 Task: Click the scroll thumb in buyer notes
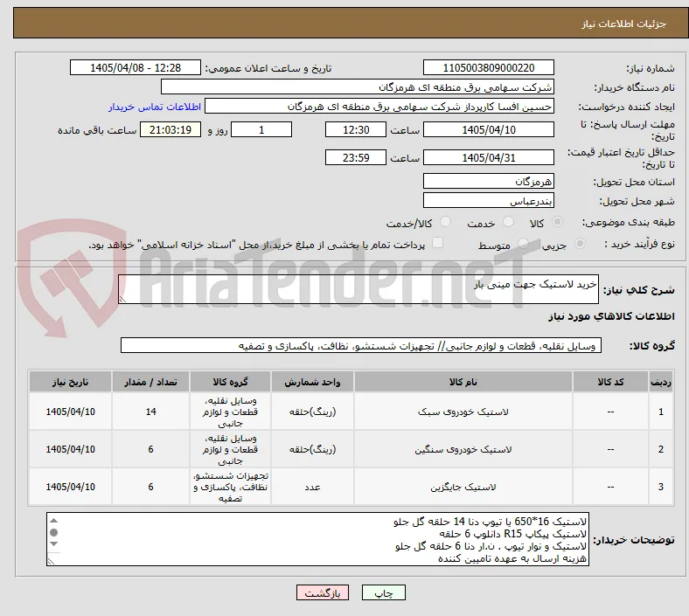pyautogui.click(x=54, y=533)
